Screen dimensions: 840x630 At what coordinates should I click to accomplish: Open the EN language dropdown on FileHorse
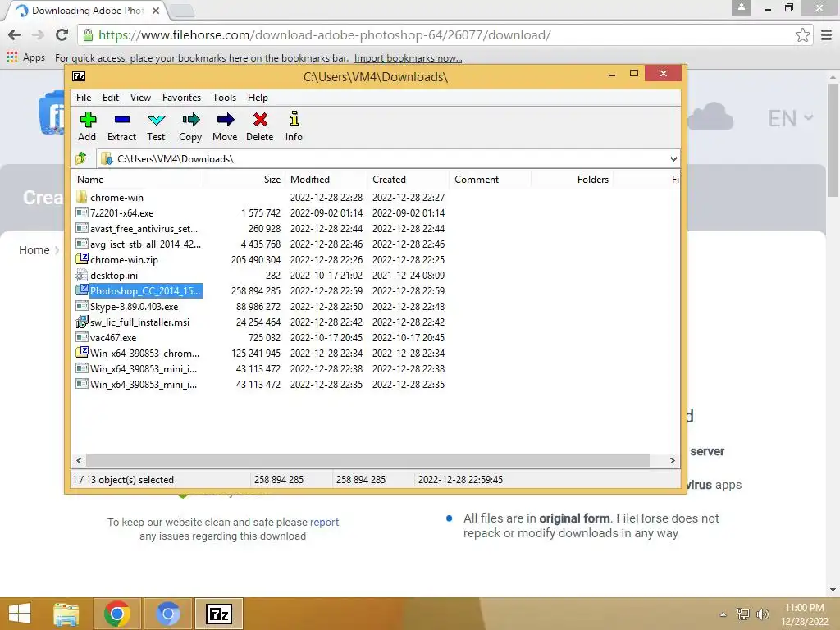[790, 118]
